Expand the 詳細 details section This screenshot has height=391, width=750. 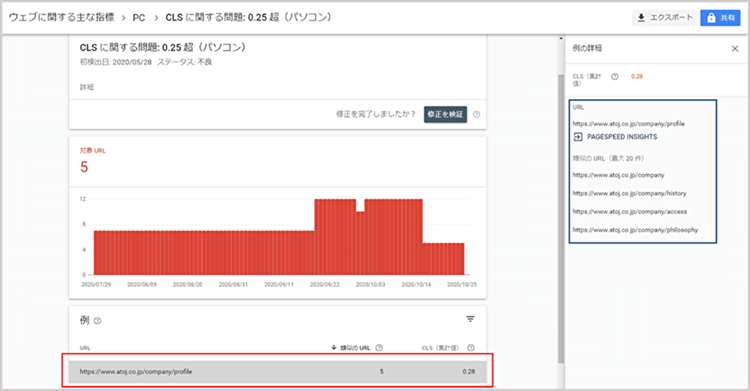pyautogui.click(x=87, y=87)
